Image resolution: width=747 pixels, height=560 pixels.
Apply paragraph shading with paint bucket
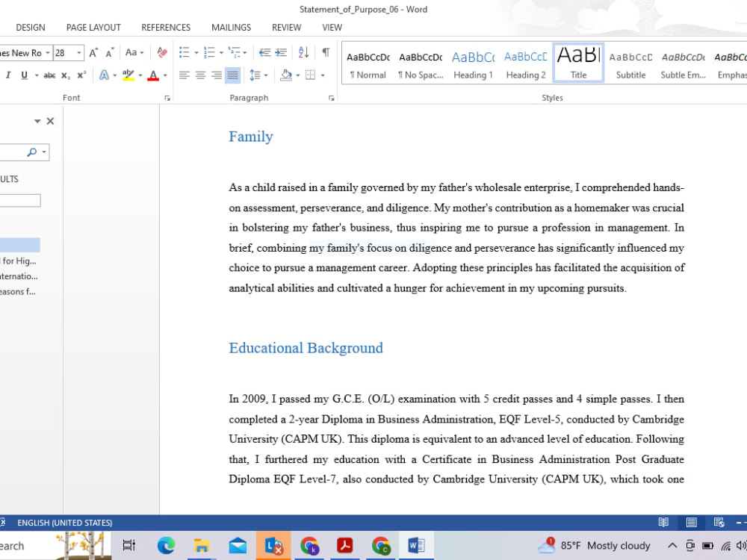286,75
